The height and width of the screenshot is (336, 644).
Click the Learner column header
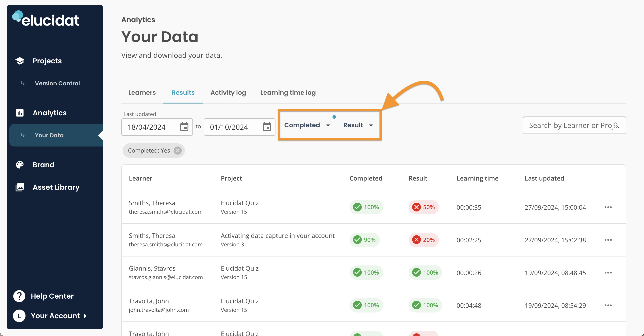141,178
